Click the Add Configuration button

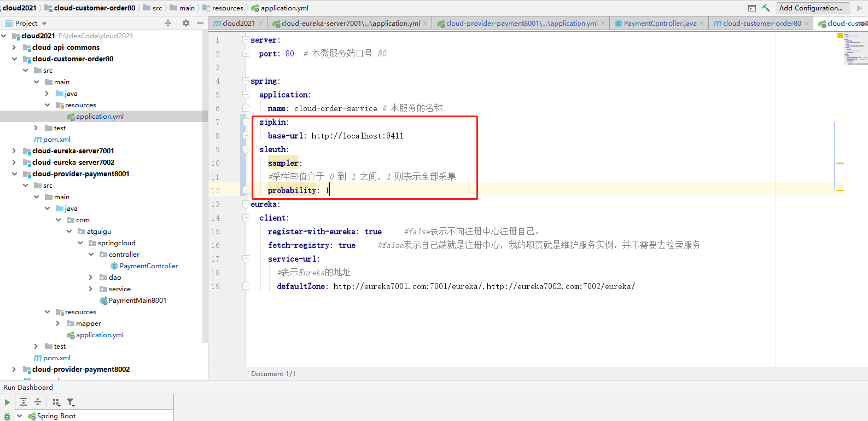[813, 8]
